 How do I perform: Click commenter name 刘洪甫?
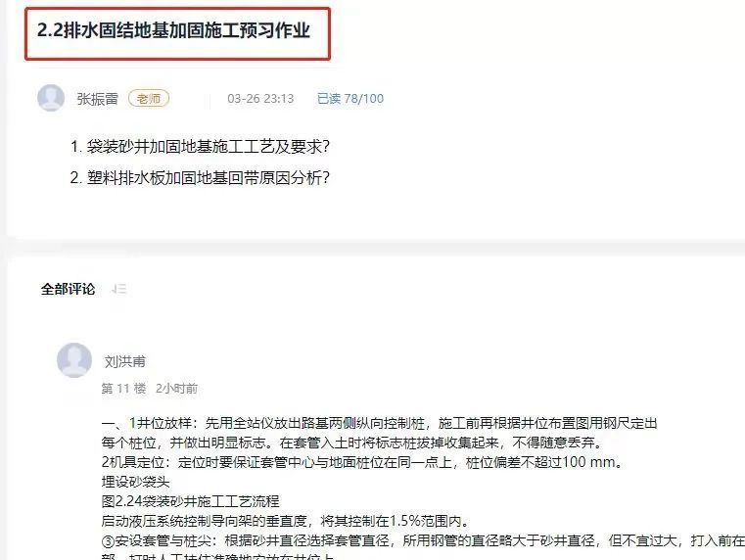point(125,361)
